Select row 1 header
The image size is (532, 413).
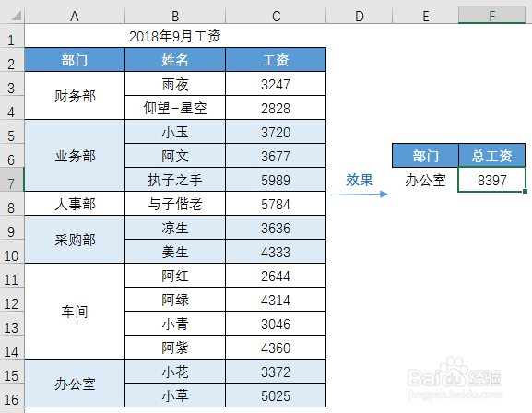click(x=12, y=36)
